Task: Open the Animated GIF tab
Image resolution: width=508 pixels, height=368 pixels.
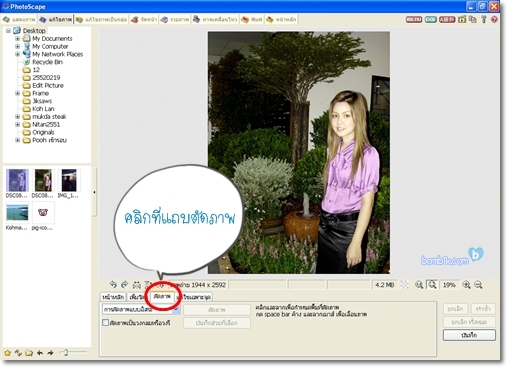Action: click(x=215, y=20)
